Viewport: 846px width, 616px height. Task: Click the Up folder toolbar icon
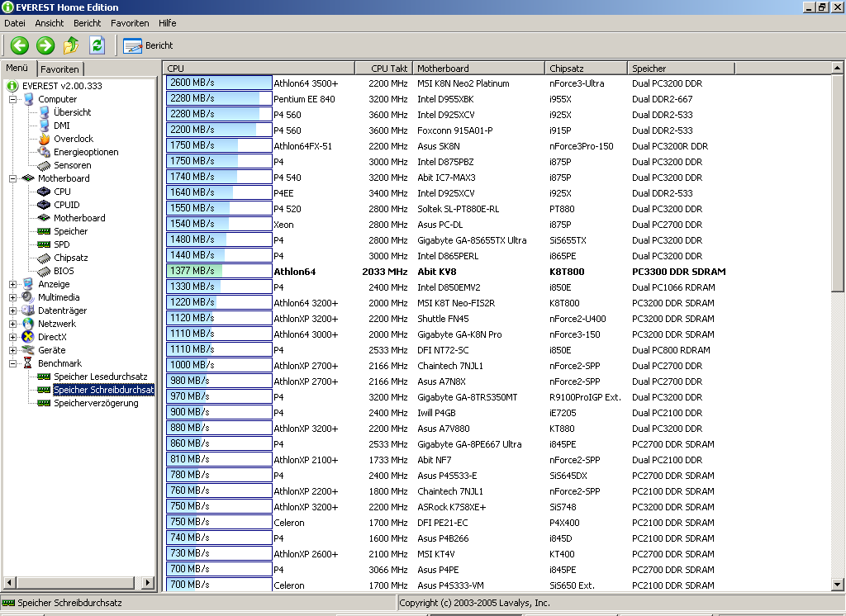click(x=71, y=45)
